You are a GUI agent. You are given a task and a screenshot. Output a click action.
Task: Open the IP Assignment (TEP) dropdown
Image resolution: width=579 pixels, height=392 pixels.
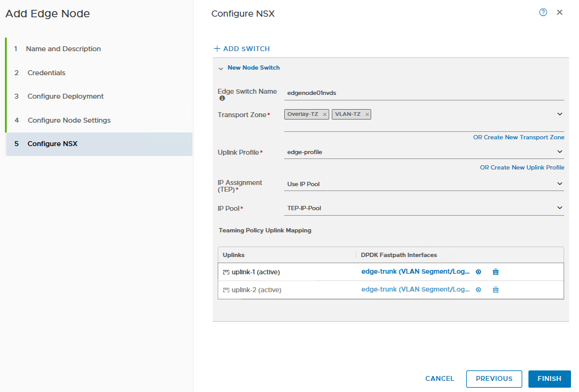pos(560,184)
